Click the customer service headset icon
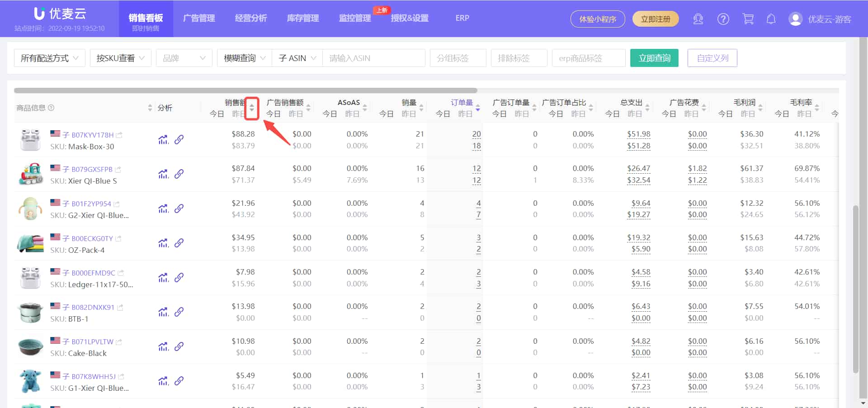Viewport: 868px width, 408px height. (698, 19)
